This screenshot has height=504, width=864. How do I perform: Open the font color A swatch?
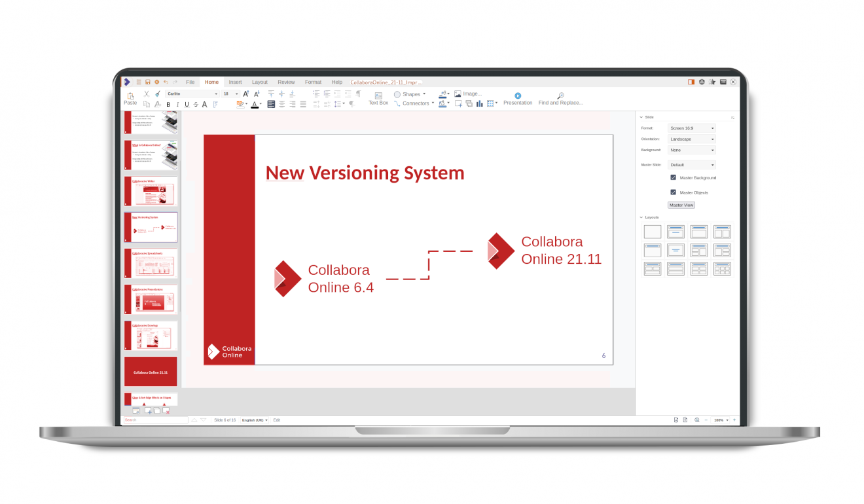(x=255, y=104)
